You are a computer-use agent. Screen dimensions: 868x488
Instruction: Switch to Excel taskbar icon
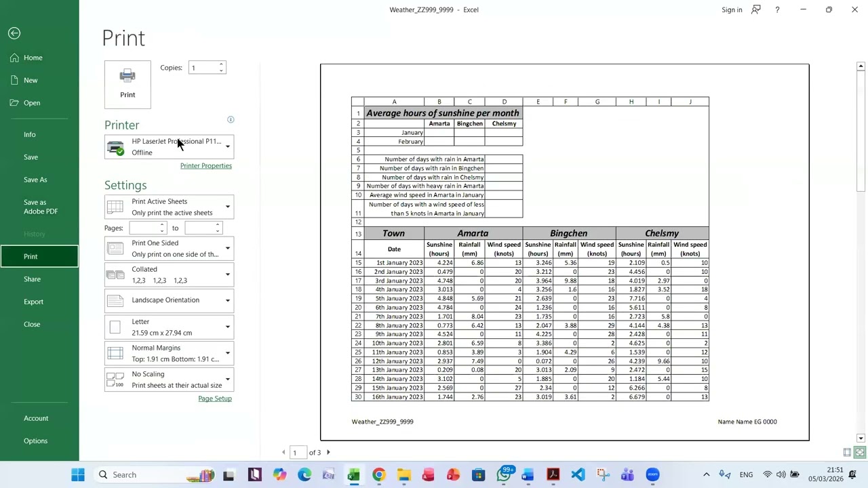(x=353, y=475)
